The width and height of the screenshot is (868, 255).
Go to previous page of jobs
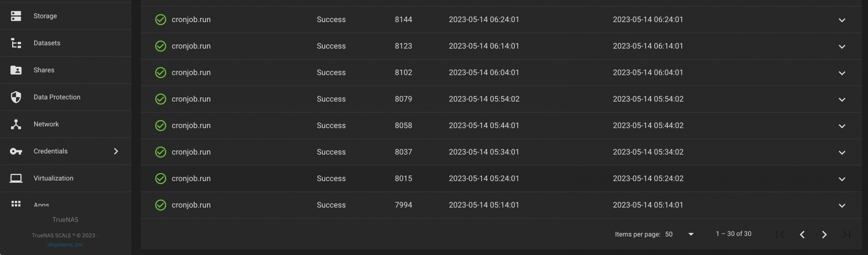pos(802,234)
